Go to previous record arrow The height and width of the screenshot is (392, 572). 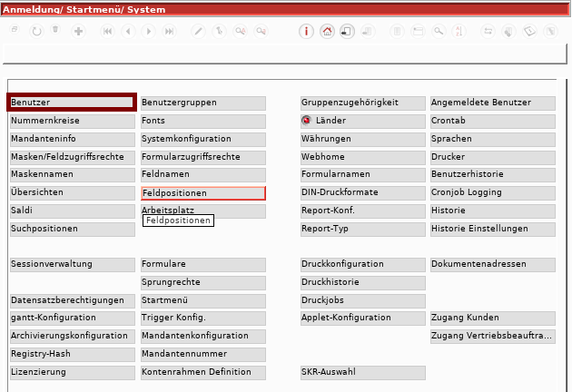tap(128, 32)
